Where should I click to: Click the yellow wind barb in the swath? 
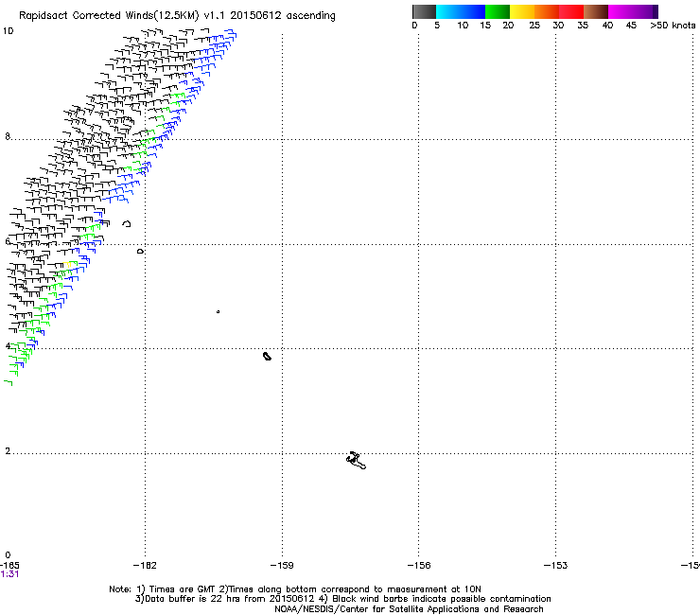pyautogui.click(x=68, y=264)
